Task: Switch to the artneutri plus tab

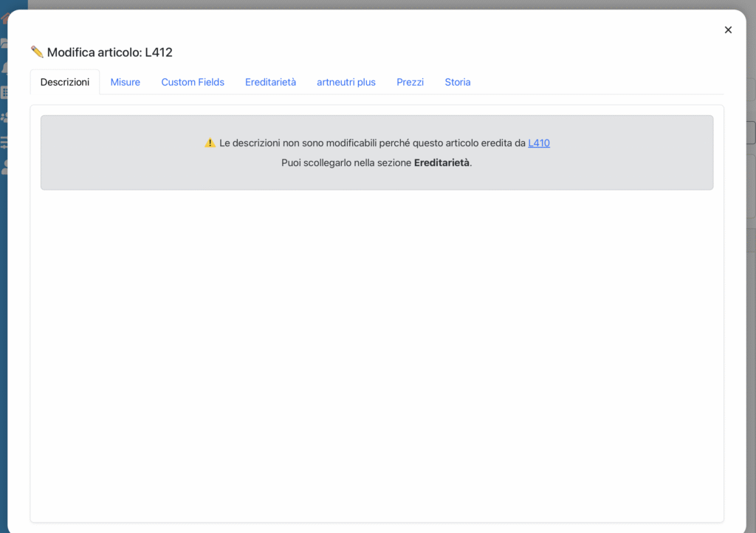Action: tap(346, 82)
